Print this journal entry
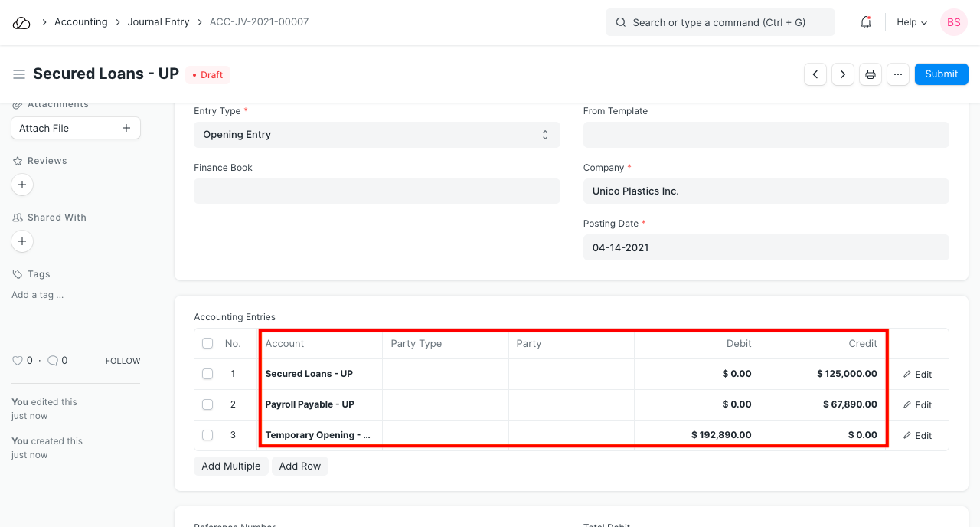The width and height of the screenshot is (980, 527). pyautogui.click(x=871, y=74)
